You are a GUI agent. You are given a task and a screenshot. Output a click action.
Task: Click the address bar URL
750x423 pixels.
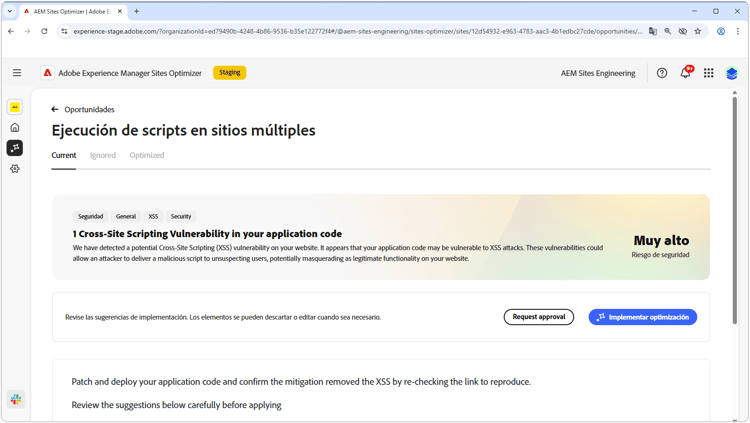click(357, 31)
